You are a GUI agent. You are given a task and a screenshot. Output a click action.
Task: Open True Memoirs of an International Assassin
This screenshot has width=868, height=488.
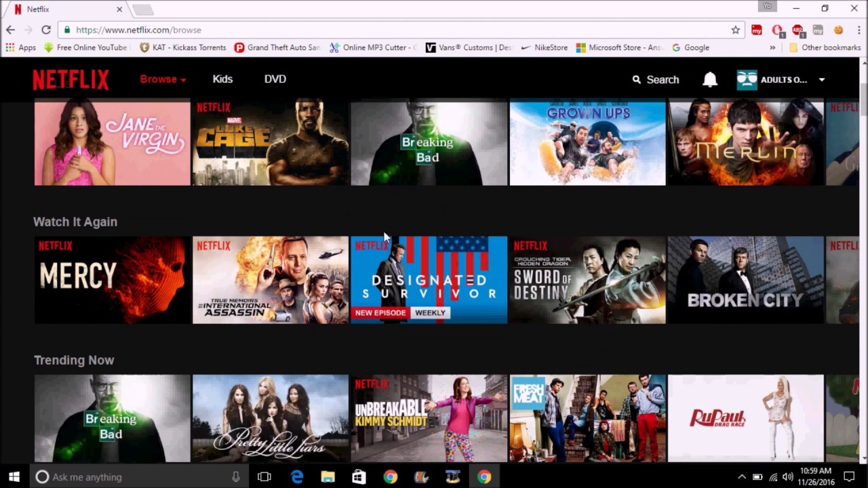pyautogui.click(x=271, y=280)
